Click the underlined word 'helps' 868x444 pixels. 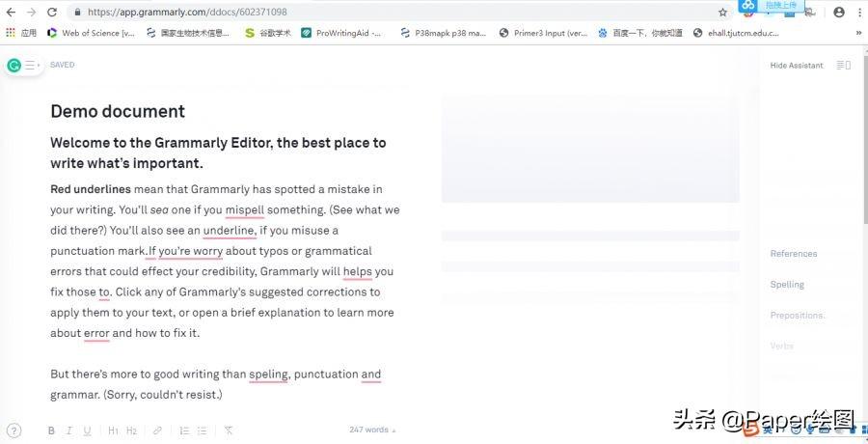[358, 271]
